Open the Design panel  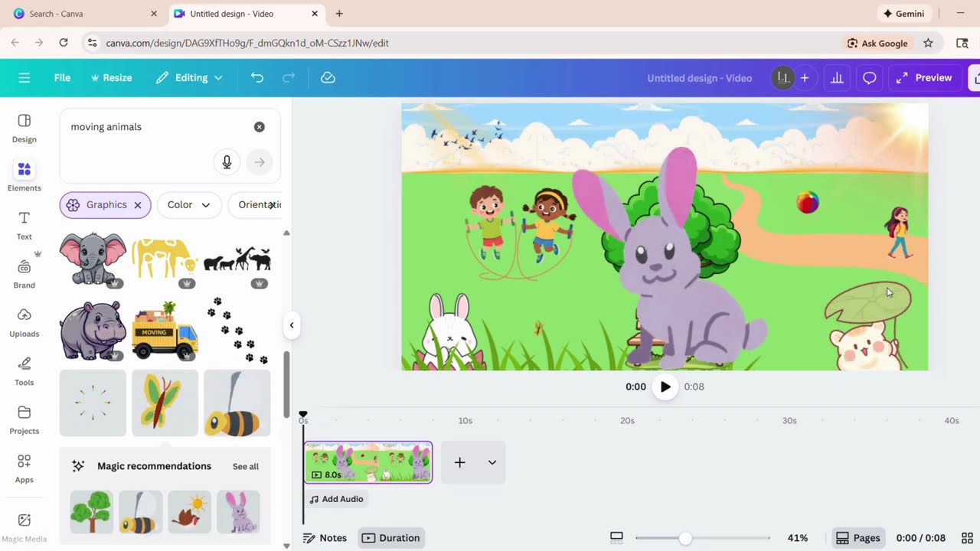(24, 129)
